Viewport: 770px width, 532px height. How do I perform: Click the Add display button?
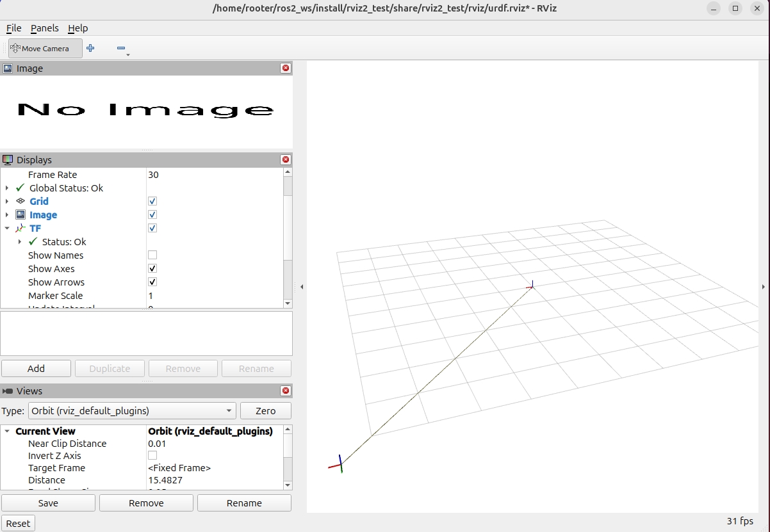pyautogui.click(x=36, y=369)
